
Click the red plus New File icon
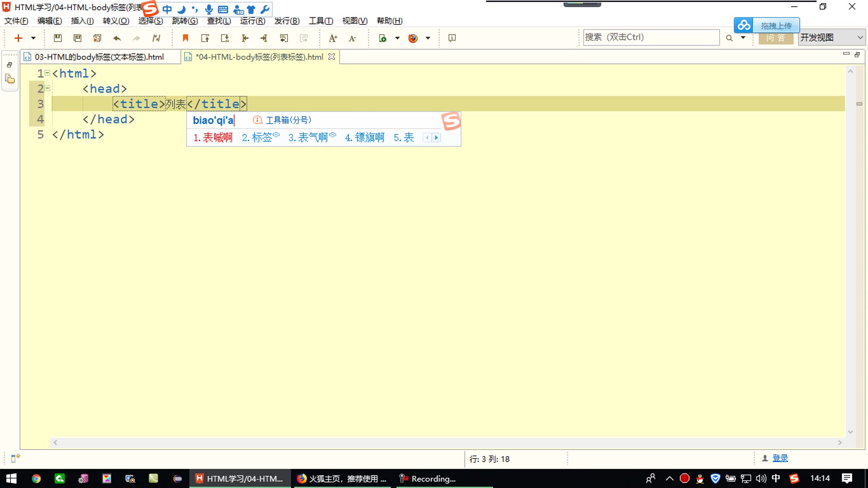(x=18, y=38)
